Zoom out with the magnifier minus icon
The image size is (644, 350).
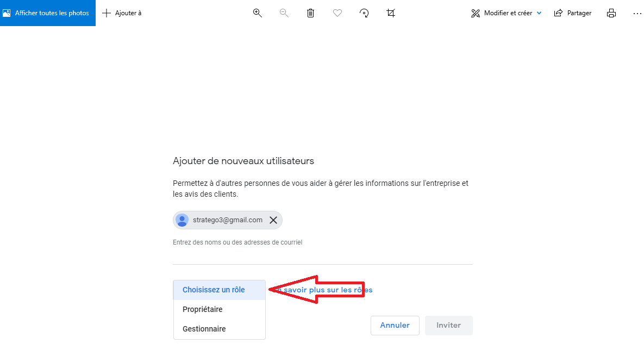pyautogui.click(x=284, y=12)
